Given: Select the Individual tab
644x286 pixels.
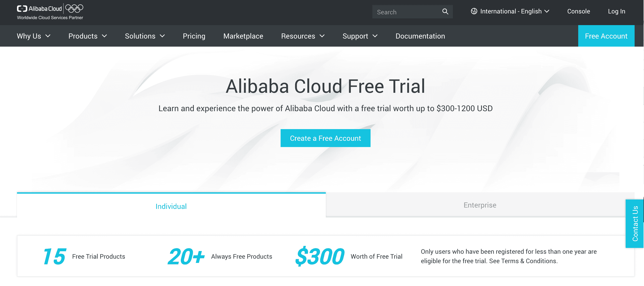Looking at the screenshot, I should 171,206.
